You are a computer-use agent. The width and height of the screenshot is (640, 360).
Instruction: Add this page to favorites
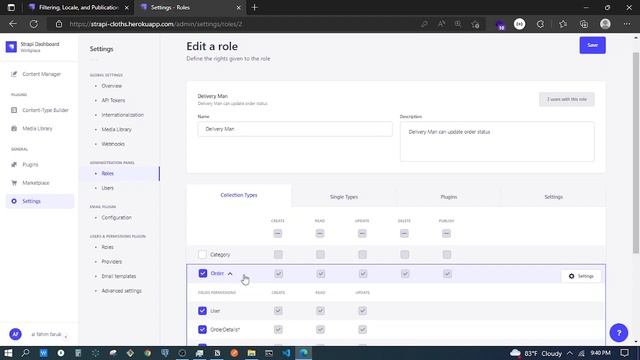(x=475, y=24)
